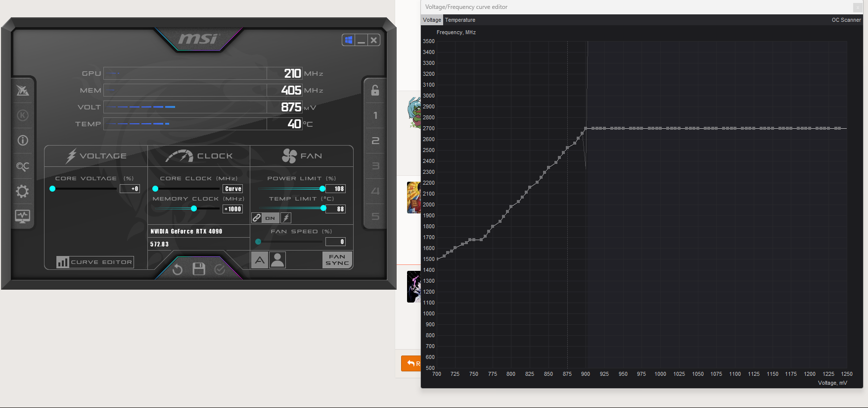Click the FAN SYNC button
Screen dimensions: 868x408
[x=337, y=260]
